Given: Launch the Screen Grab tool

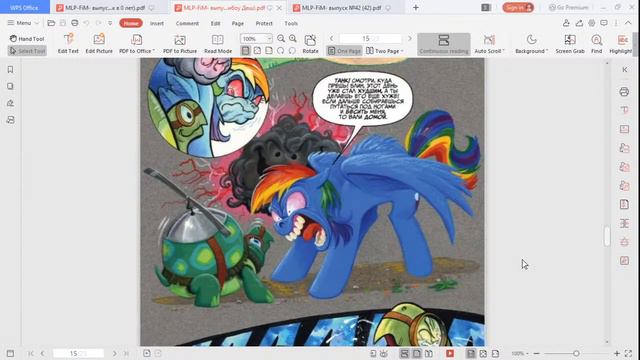Looking at the screenshot, I should click(570, 44).
